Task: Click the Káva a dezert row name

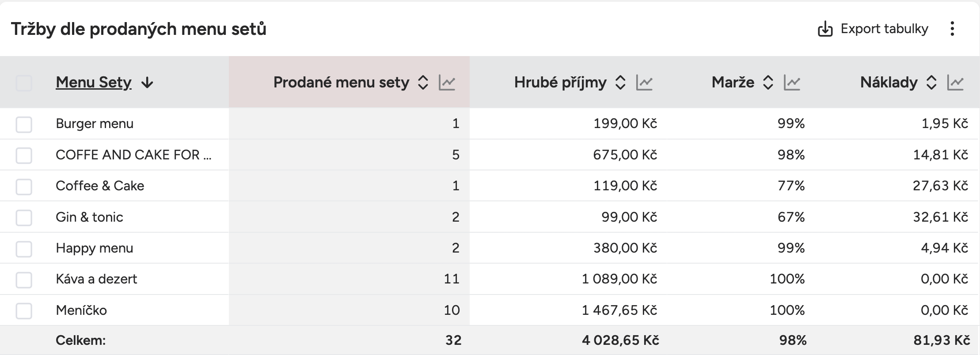Action: (x=96, y=279)
